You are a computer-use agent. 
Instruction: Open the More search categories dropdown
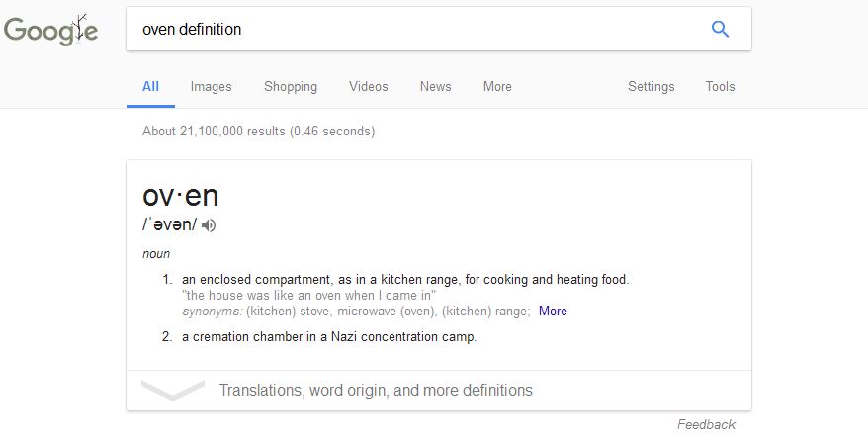pyautogui.click(x=497, y=86)
